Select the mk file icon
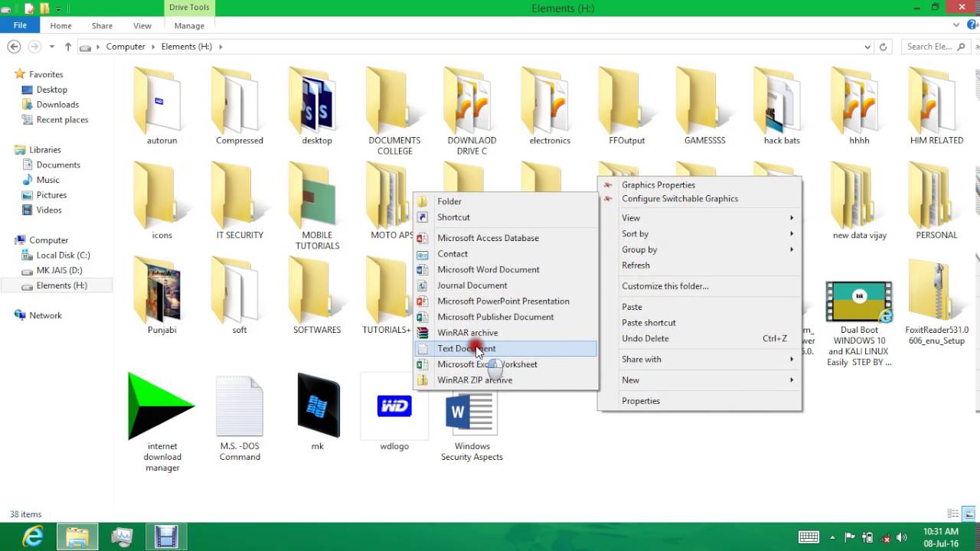 318,405
